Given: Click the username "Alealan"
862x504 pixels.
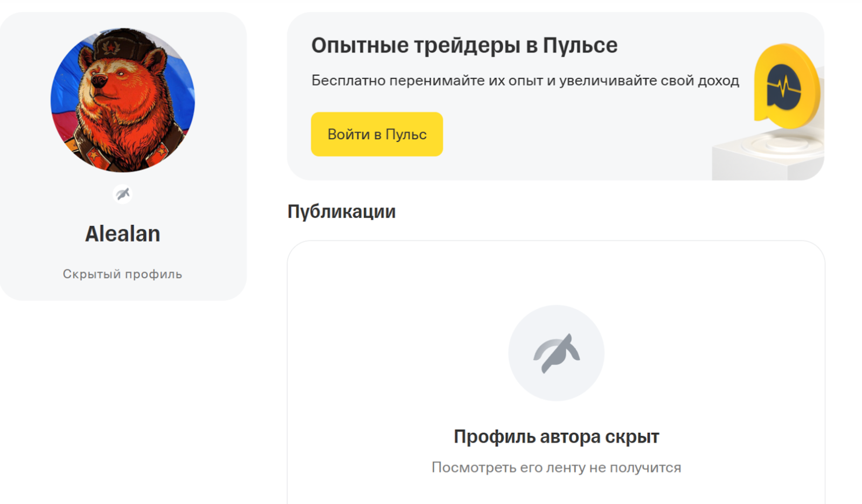Looking at the screenshot, I should click(123, 234).
